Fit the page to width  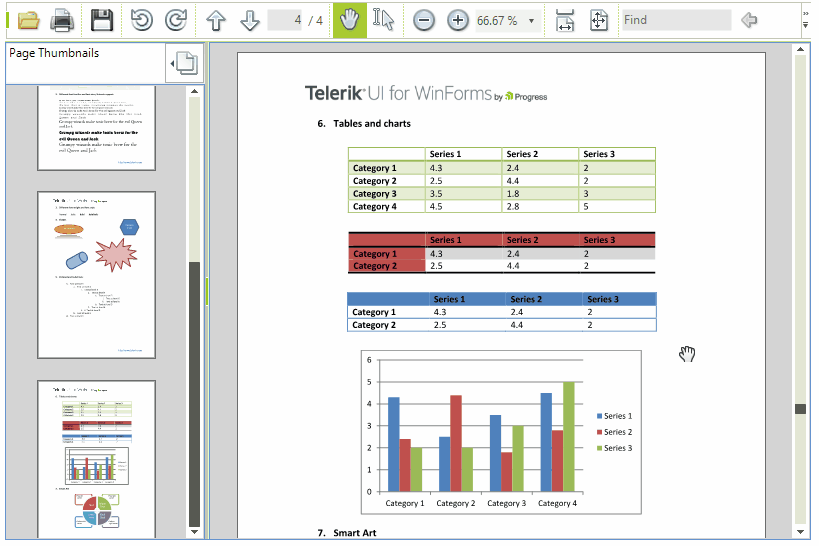tap(565, 20)
